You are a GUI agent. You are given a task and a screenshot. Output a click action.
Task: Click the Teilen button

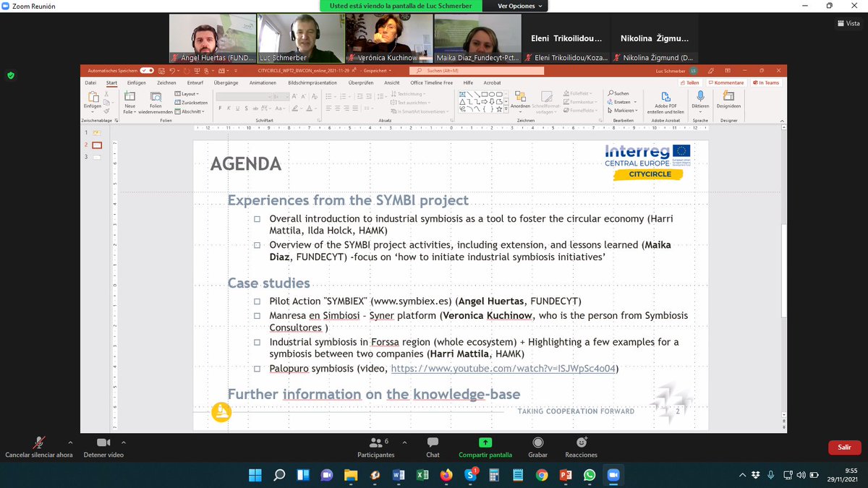pos(690,82)
